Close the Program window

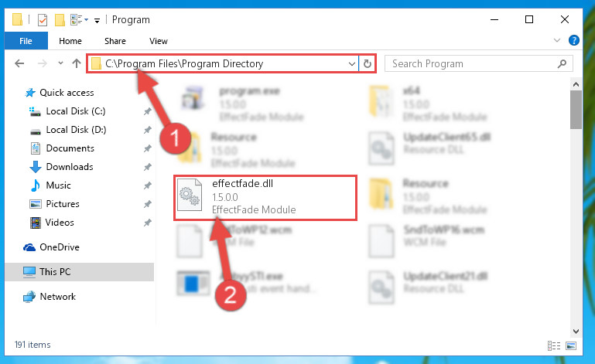point(565,19)
